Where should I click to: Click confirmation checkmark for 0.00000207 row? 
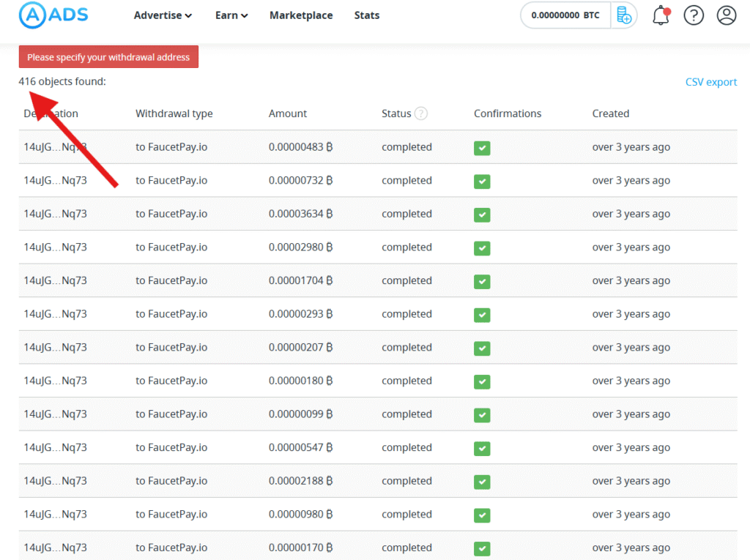point(482,348)
